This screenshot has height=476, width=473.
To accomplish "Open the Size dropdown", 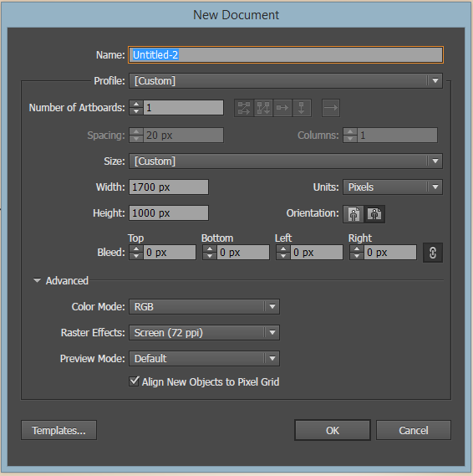I will tap(286, 161).
